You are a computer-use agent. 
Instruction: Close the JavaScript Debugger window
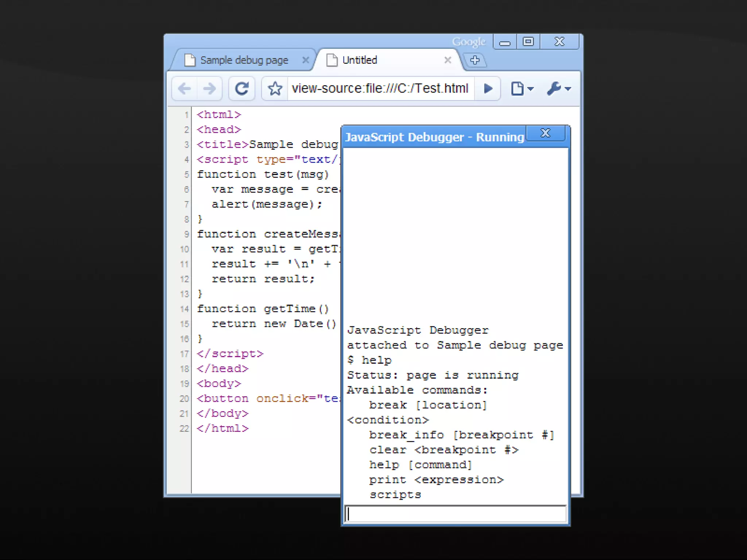[x=545, y=133]
